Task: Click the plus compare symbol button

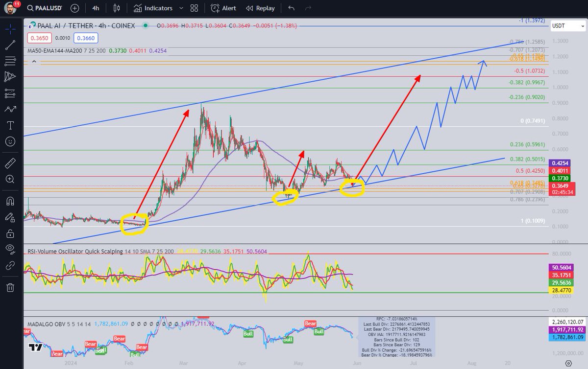Action: click(x=74, y=8)
